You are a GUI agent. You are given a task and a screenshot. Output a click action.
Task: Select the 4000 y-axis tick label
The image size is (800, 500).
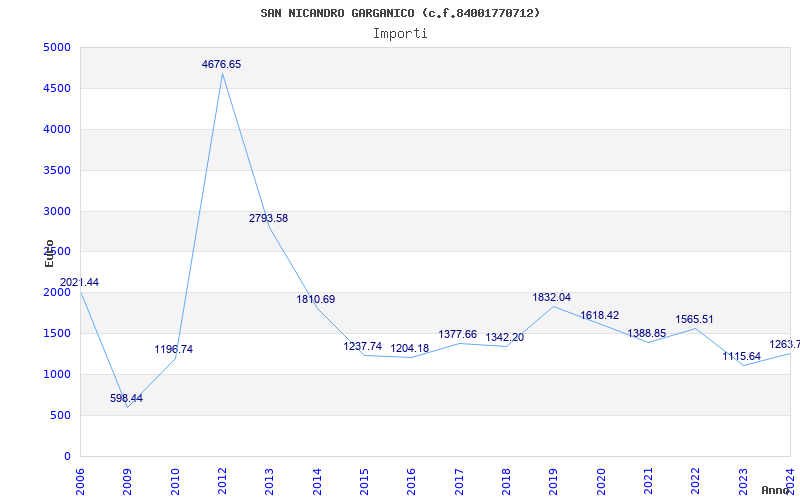pos(57,129)
